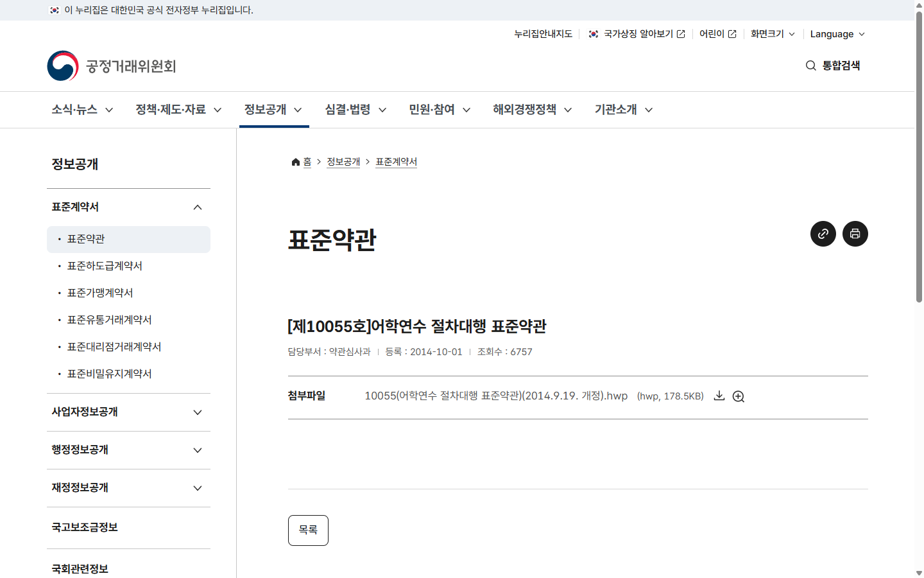Expand 재정정보공개 sidebar section
Viewport: 924px width, 578px height.
(x=128, y=488)
